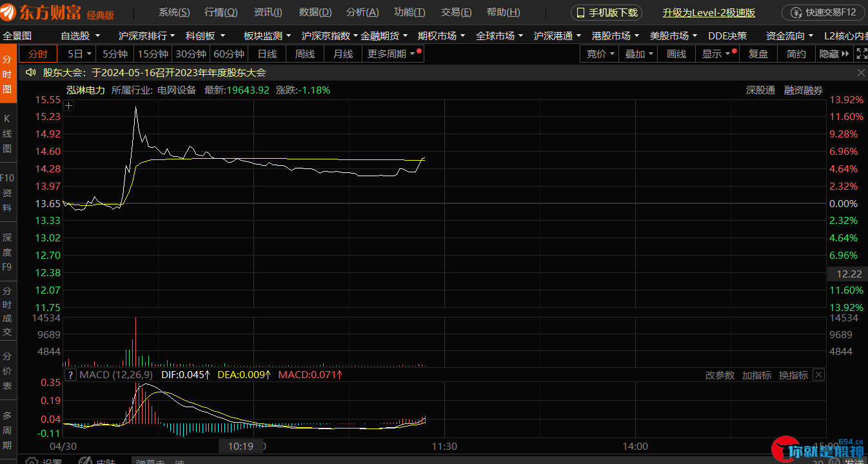Open the 数据(D) menu
The width and height of the screenshot is (868, 464).
coord(315,12)
